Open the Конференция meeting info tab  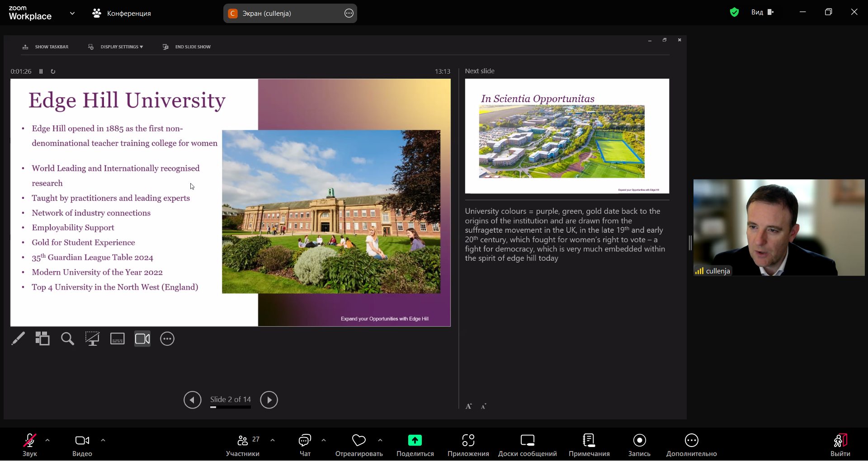(122, 14)
